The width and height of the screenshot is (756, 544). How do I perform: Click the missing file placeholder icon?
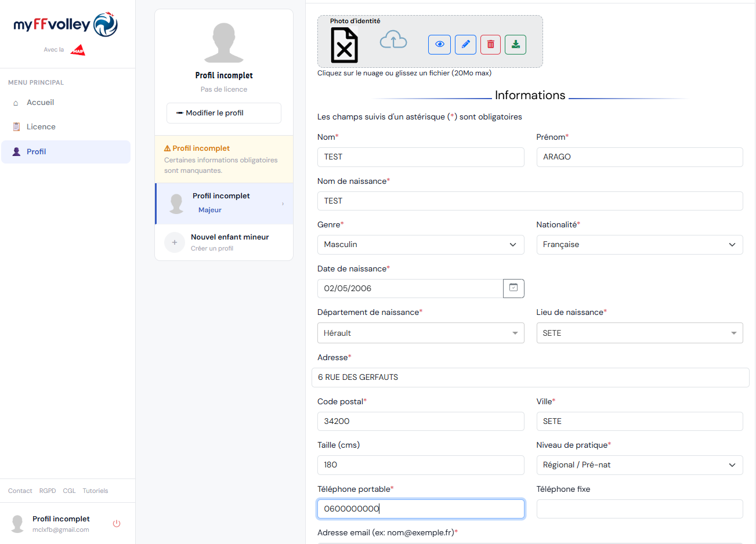coord(344,45)
